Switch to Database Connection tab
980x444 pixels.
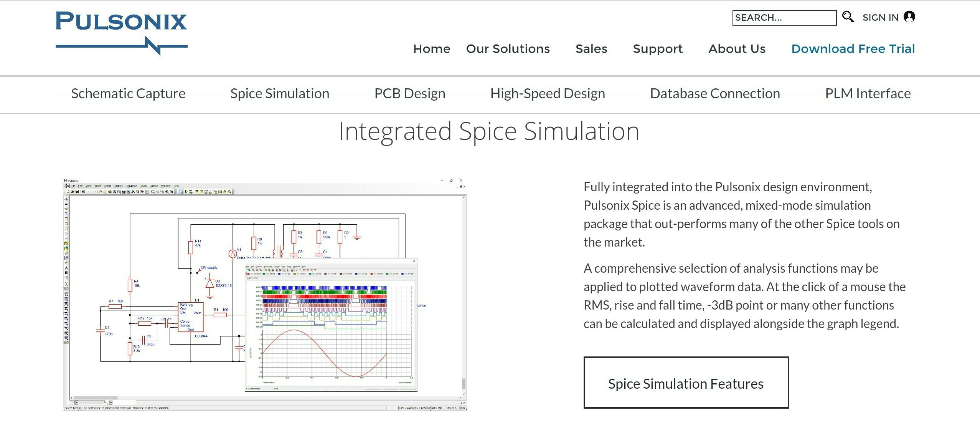tap(715, 94)
